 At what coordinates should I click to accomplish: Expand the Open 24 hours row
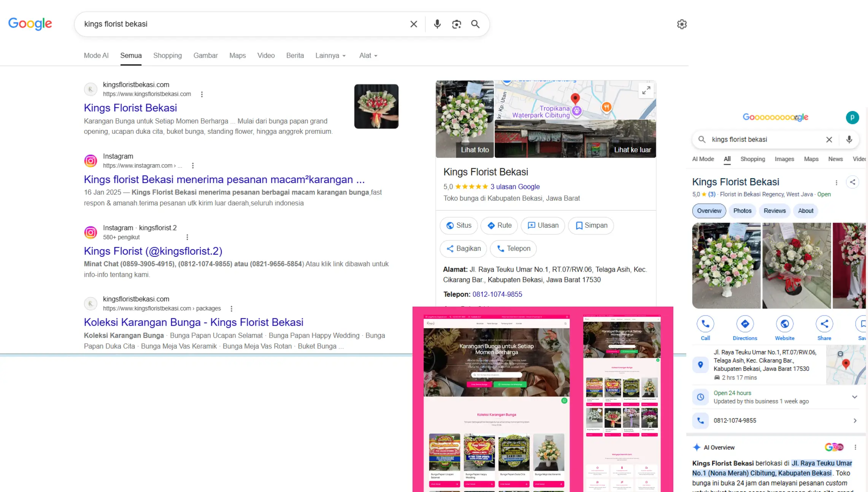click(x=776, y=397)
